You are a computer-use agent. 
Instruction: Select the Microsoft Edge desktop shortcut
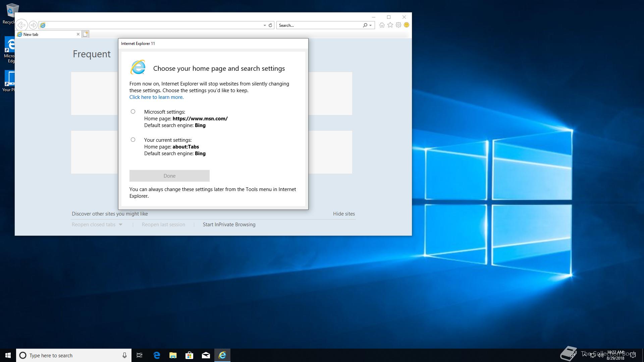(x=9, y=50)
